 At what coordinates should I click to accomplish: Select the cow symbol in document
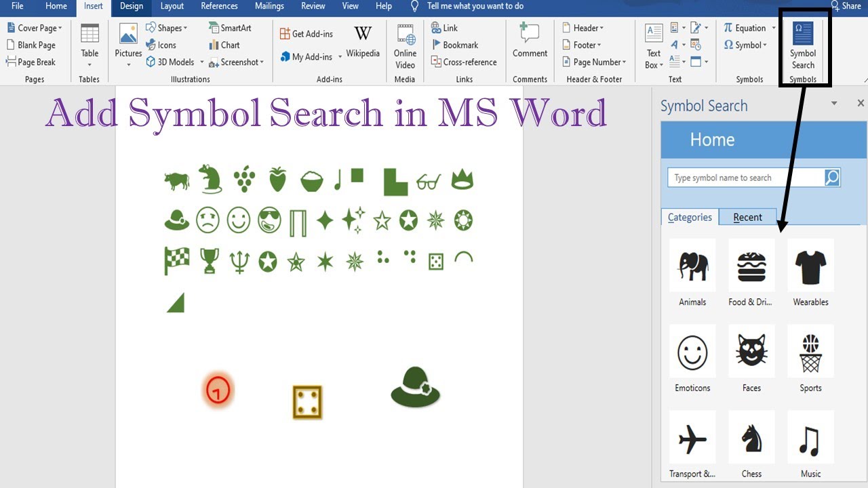(176, 181)
